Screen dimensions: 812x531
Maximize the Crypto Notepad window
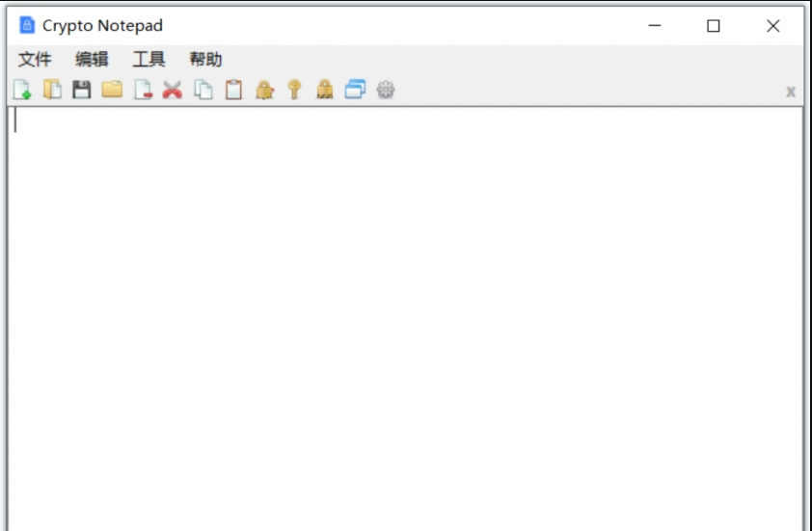[x=714, y=25]
